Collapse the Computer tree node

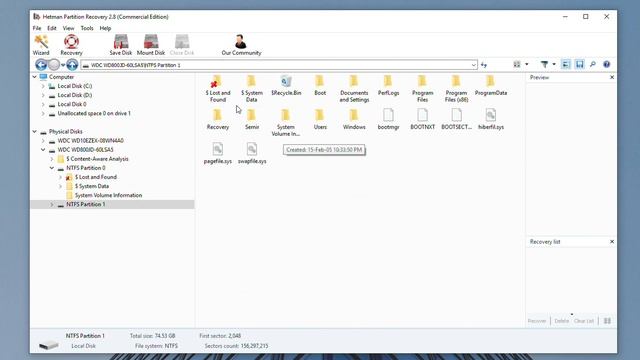pyautogui.click(x=35, y=77)
